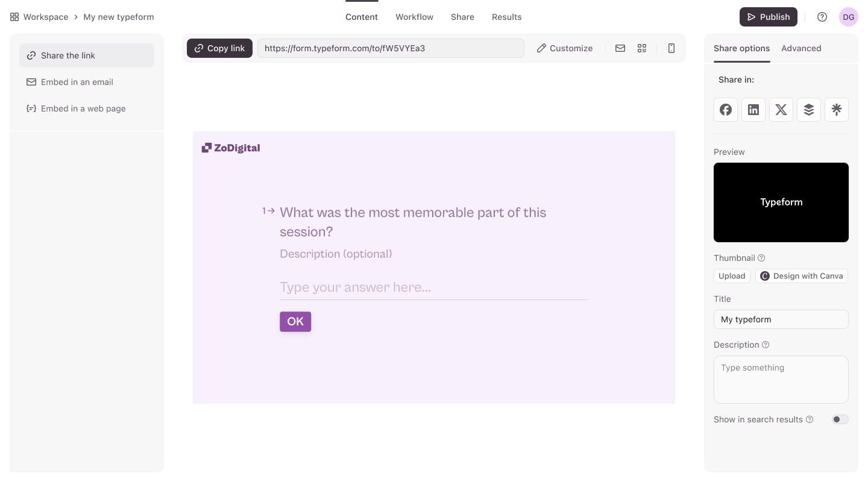Image resolution: width=868 pixels, height=482 pixels.
Task: Share the form on Facebook
Action: point(726,110)
